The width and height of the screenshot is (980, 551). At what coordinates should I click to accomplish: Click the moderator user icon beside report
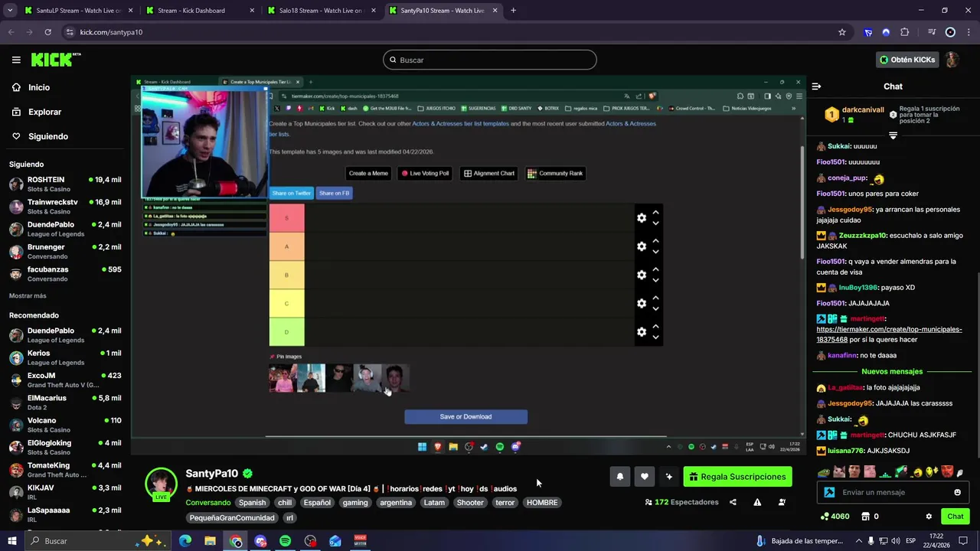(x=782, y=502)
